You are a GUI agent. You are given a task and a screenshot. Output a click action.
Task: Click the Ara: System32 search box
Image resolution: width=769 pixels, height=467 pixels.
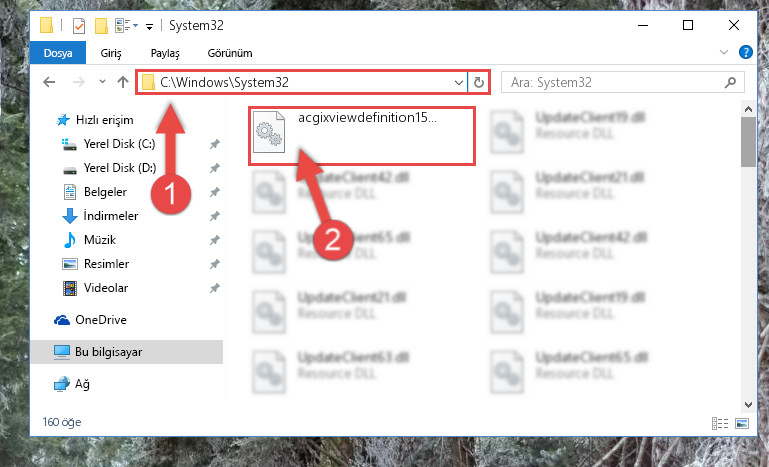pos(616,82)
